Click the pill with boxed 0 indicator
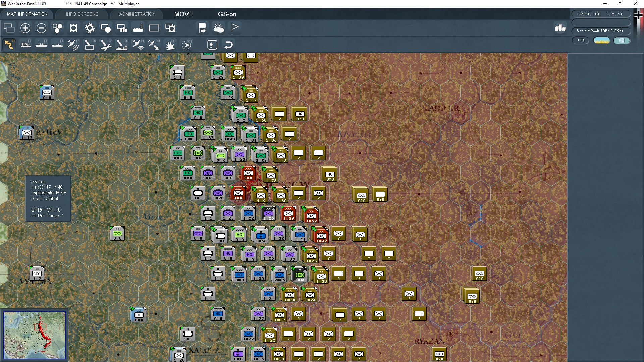This screenshot has height=362, width=644. point(622,40)
